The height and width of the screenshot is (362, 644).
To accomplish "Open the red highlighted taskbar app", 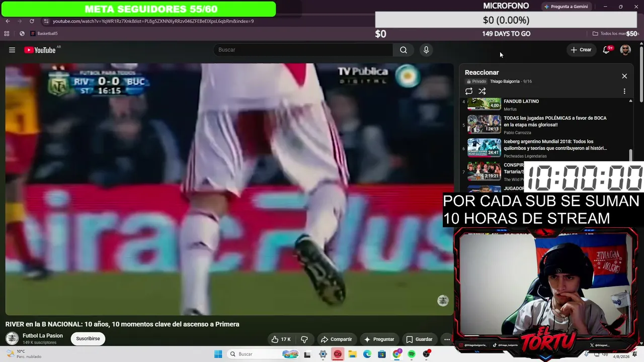I will (x=338, y=354).
